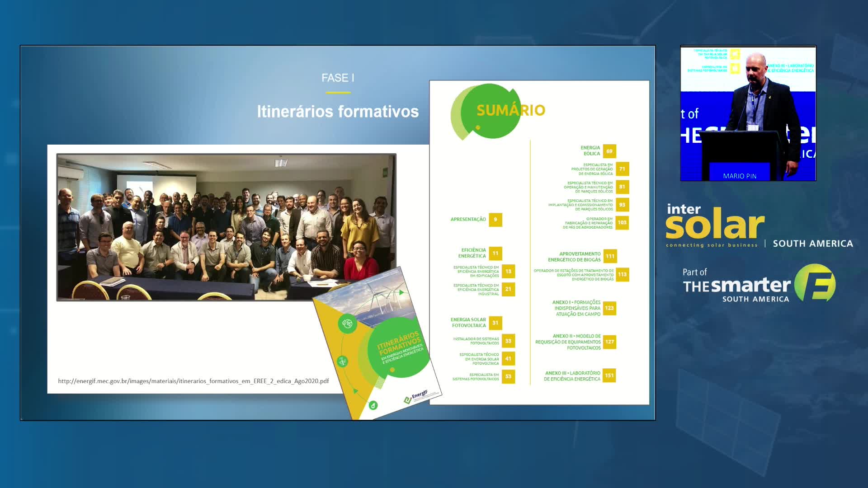868x488 pixels.
Task: Click the 'FASE I' slide title
Action: [338, 78]
